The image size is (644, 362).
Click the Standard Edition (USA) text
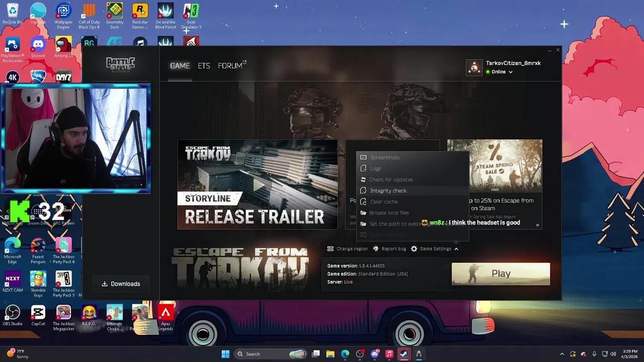[383, 274]
